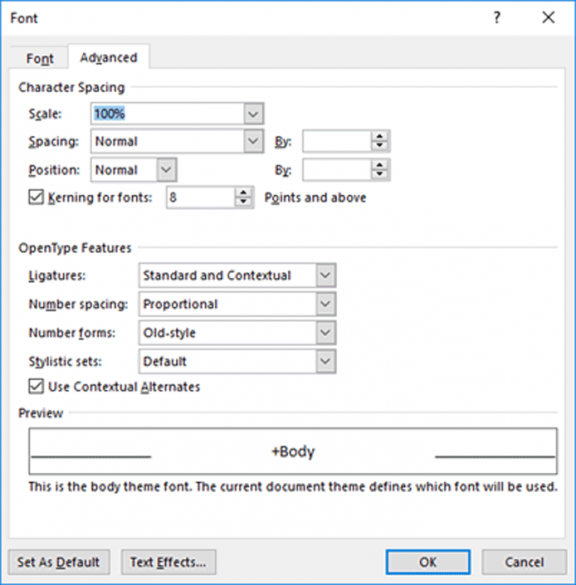This screenshot has height=585, width=576.
Task: Close the Font dialog with the X
Action: tap(548, 17)
